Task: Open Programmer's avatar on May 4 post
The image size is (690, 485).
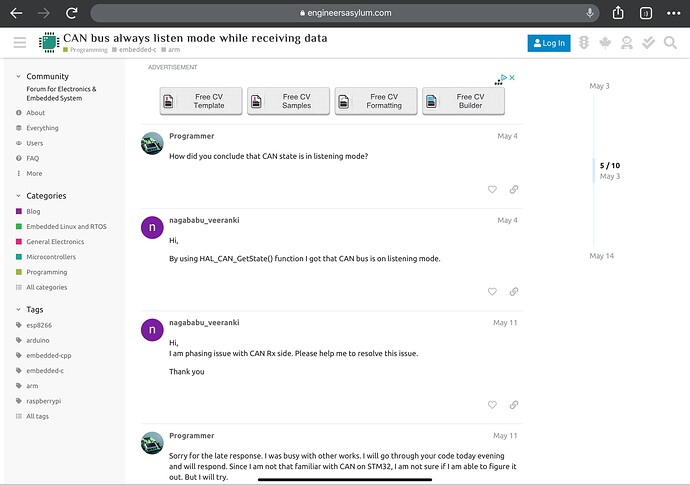Action: point(152,143)
